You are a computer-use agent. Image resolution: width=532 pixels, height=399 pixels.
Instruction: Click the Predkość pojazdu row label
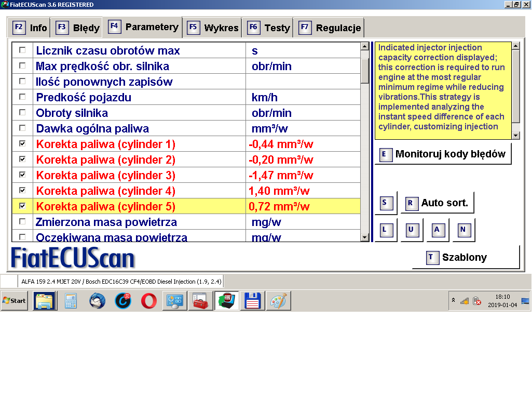click(84, 98)
